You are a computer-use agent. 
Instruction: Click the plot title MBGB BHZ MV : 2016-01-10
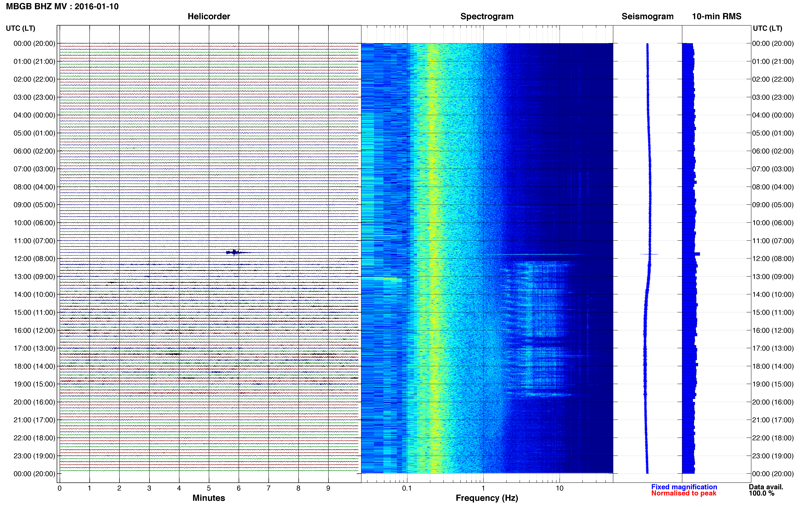[x=62, y=6]
